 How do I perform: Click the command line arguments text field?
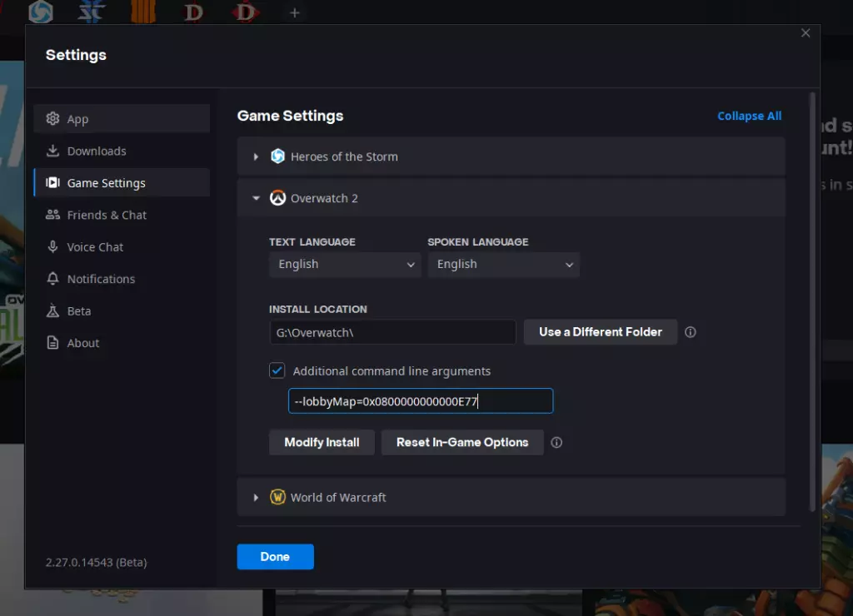coord(421,401)
